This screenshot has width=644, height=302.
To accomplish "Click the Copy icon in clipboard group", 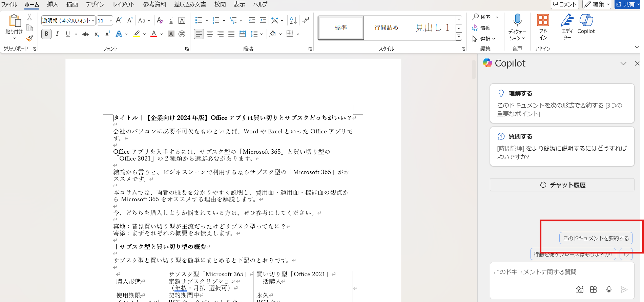I will click(29, 28).
